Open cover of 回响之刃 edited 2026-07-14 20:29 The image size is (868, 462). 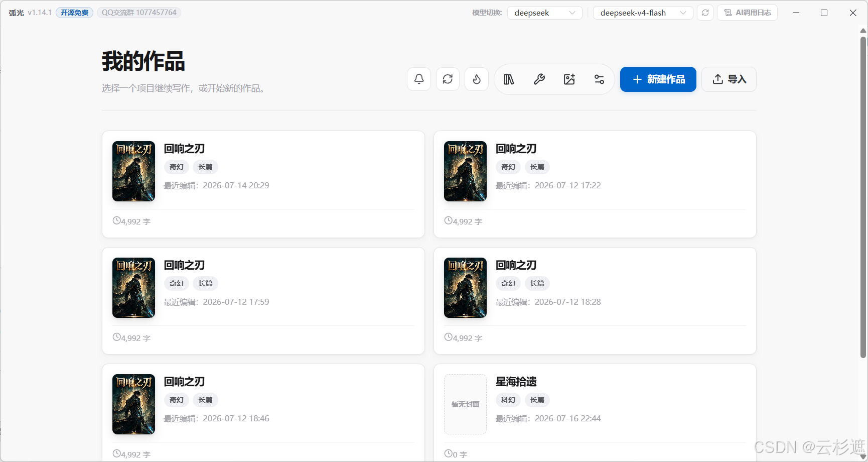click(x=133, y=171)
